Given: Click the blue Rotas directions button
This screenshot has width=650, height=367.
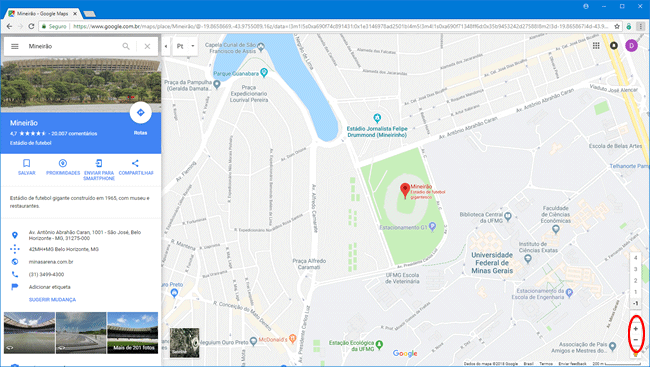Looking at the screenshot, I should pos(141,113).
